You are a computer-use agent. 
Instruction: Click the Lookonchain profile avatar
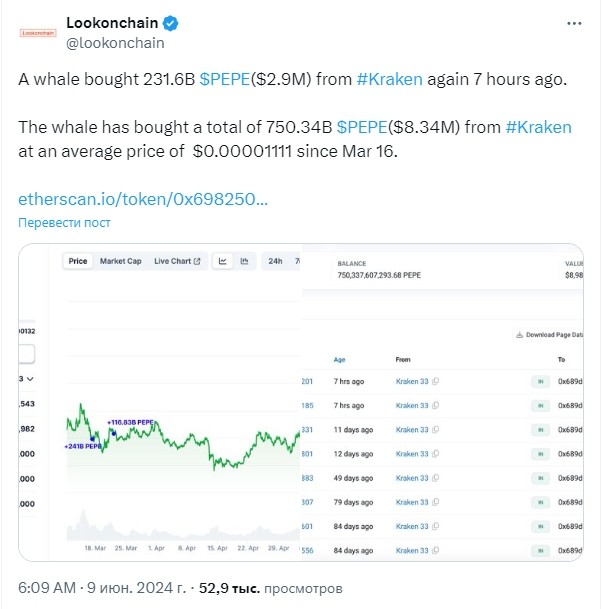click(38, 33)
